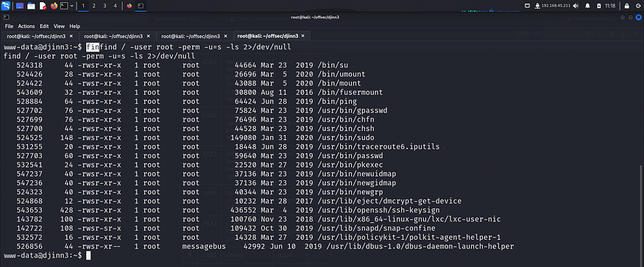Image resolution: width=644 pixels, height=267 pixels.
Task: Click the /bin/umount path text
Action: pos(342,74)
